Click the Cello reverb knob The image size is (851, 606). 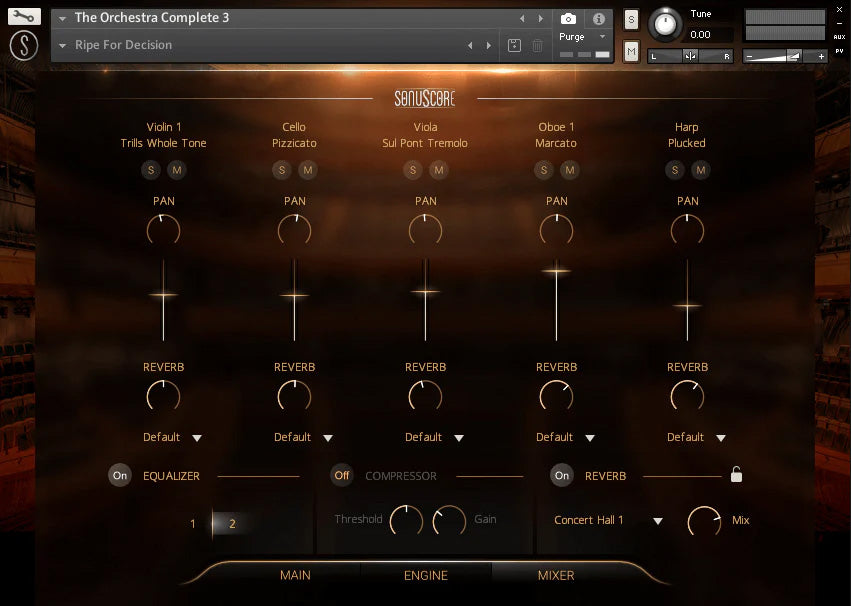point(295,396)
